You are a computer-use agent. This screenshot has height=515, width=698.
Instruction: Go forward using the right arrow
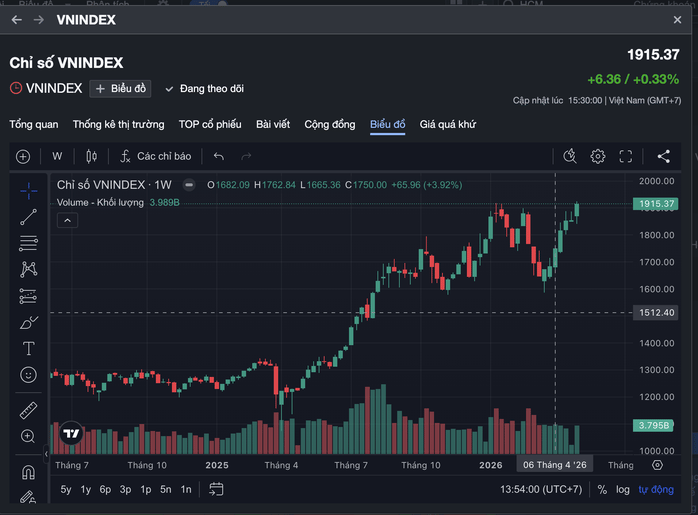[x=39, y=20]
